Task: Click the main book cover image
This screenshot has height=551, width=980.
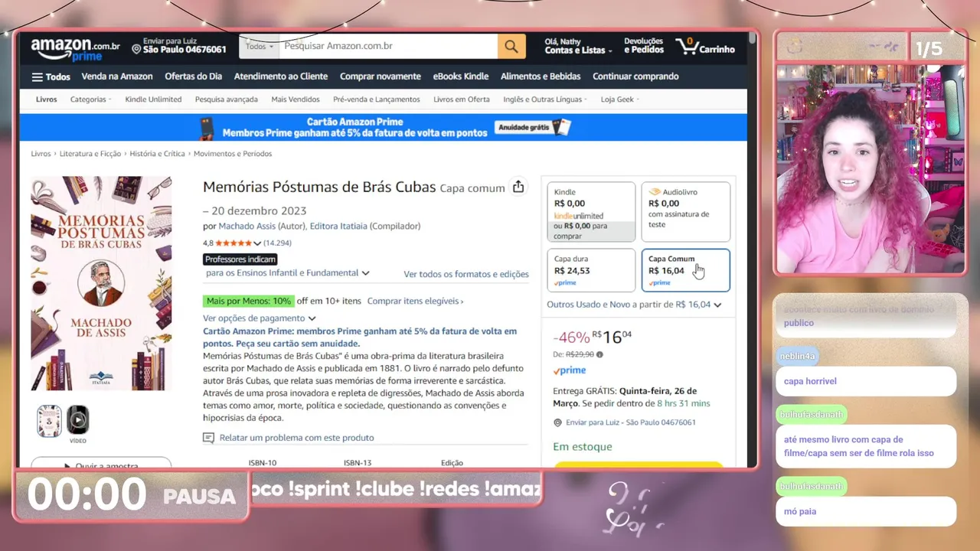Action: (x=101, y=283)
